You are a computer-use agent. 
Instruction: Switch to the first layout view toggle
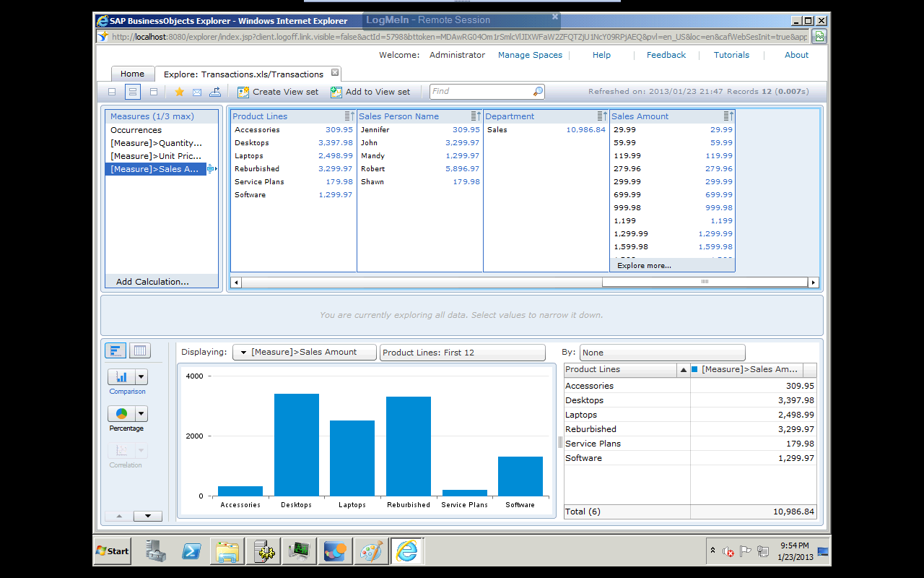[x=112, y=92]
